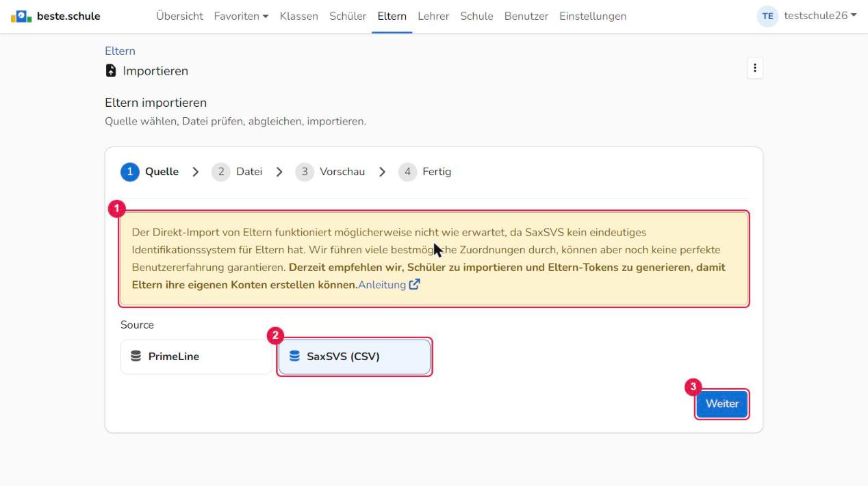The image size is (868, 486).
Task: Click the database icon on SaxSVS (CSV)
Action: point(294,357)
